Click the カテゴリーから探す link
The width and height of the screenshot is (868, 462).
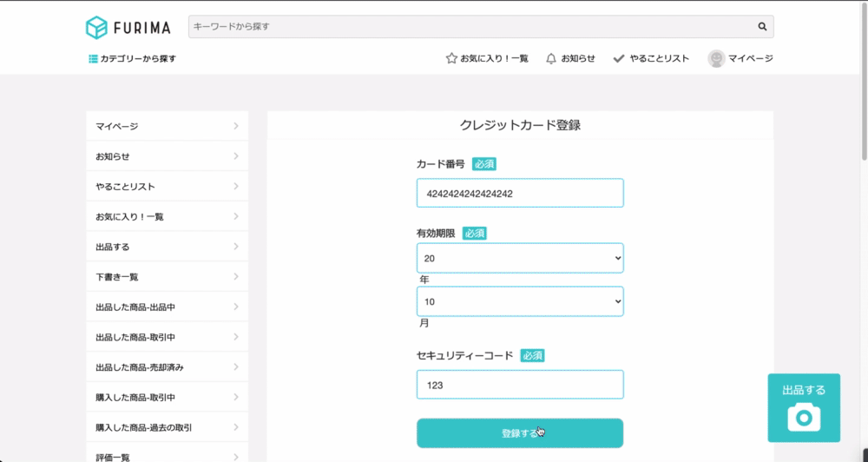click(x=132, y=59)
